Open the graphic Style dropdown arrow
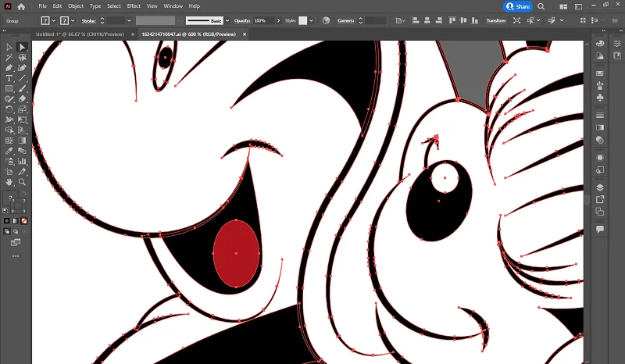Viewport: 625px width, 364px height. coord(311,21)
